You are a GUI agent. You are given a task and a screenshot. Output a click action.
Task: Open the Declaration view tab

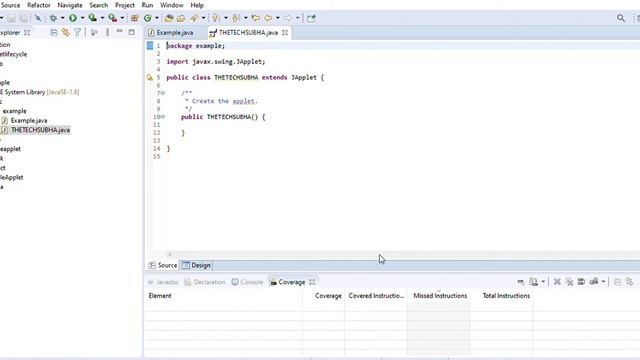tap(205, 282)
